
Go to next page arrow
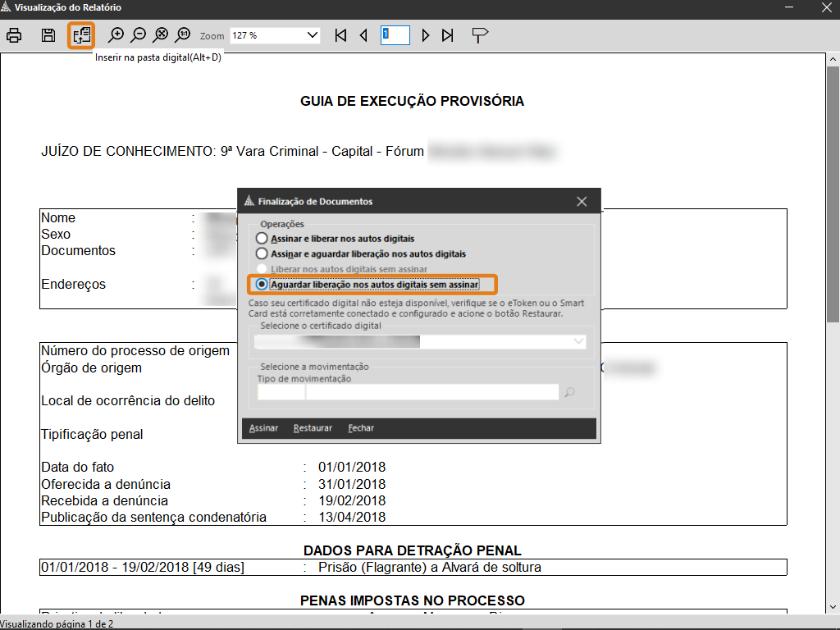click(426, 35)
